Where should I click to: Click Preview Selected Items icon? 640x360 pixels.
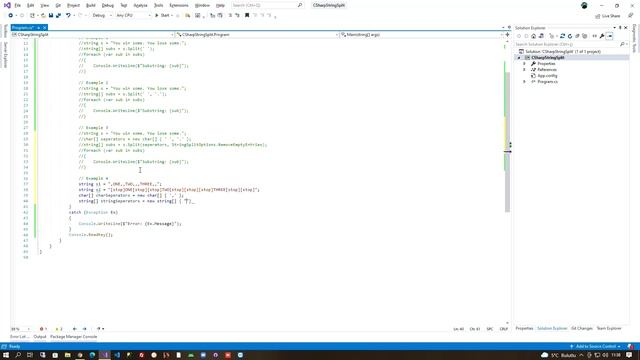click(x=609, y=36)
